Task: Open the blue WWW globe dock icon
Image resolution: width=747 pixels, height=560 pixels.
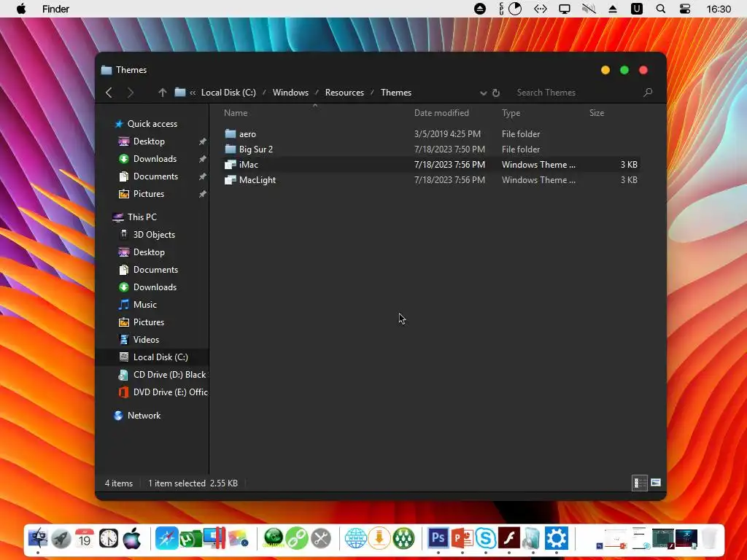Action: pos(355,539)
